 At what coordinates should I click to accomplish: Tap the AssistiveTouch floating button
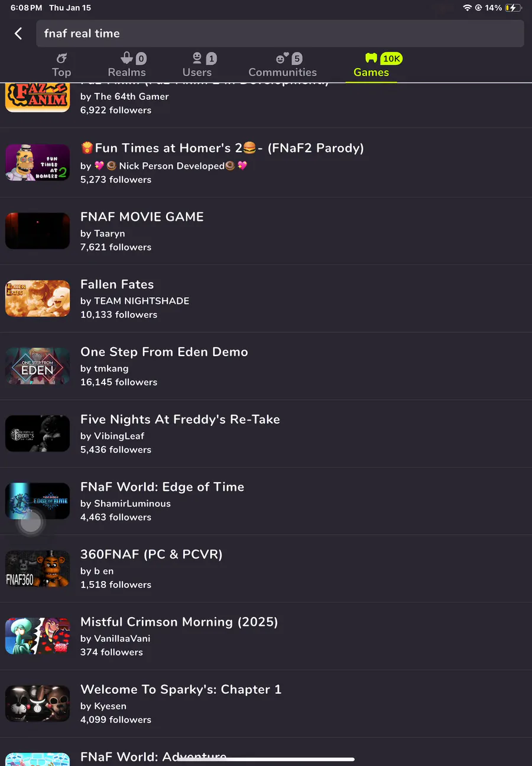coord(31,522)
